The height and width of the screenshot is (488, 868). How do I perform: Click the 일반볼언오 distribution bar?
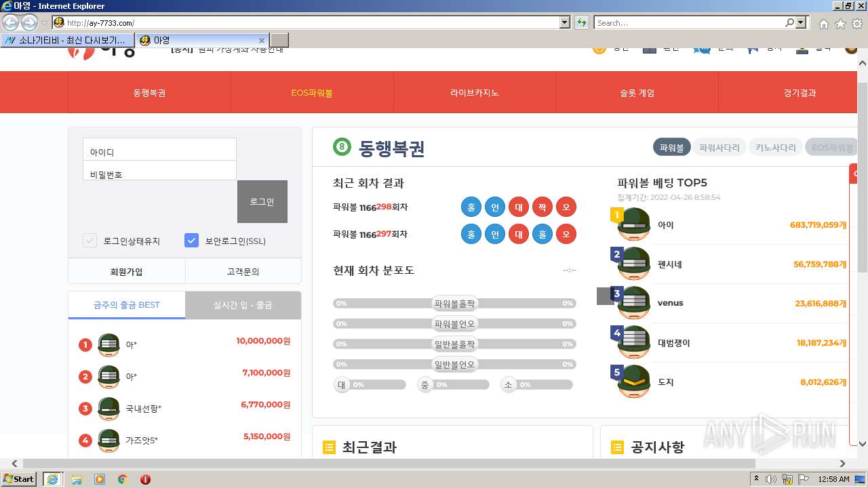(x=454, y=365)
